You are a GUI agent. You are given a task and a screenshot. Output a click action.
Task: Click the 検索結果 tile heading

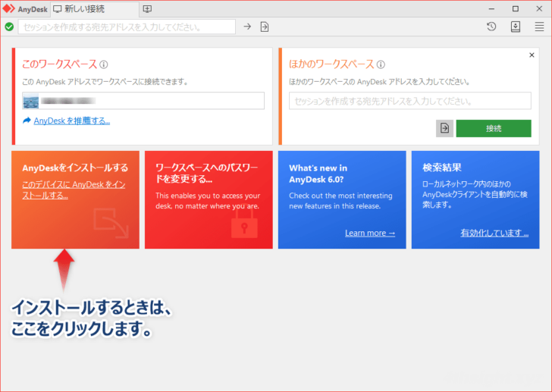[x=442, y=168]
